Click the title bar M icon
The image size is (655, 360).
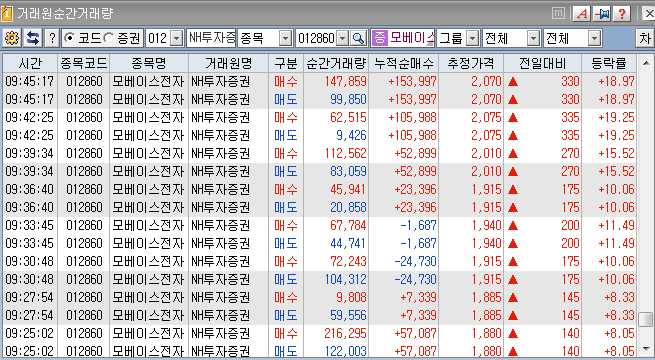[x=558, y=14]
